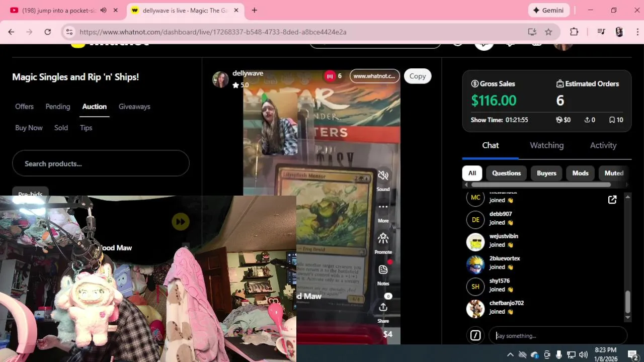The width and height of the screenshot is (644, 362).
Task: Open the Chrome profile avatar
Action: coord(619,32)
